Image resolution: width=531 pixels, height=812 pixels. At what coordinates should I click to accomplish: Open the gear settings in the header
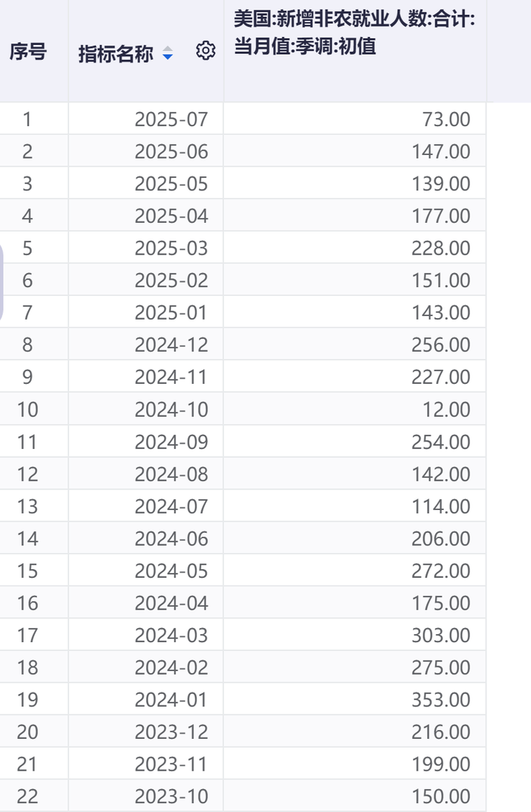[x=206, y=52]
